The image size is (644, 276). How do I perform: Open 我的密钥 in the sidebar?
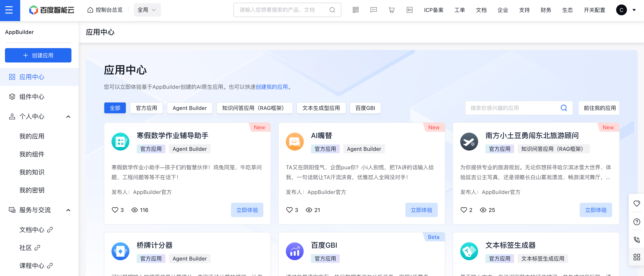tap(32, 190)
